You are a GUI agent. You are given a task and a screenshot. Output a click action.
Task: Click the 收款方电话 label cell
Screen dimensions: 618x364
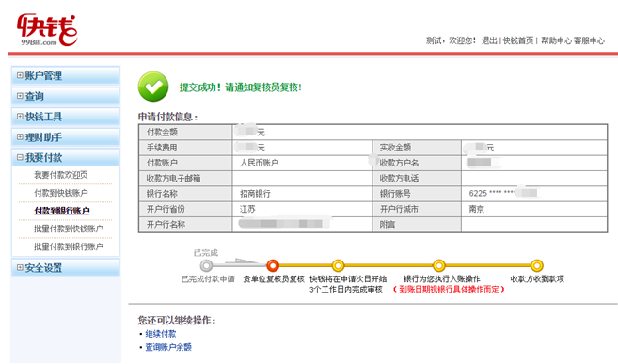coord(417,178)
